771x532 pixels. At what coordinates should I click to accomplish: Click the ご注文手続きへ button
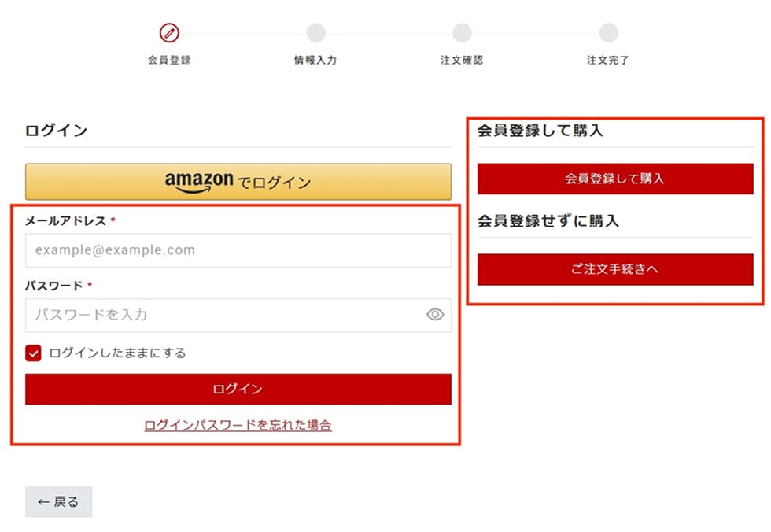pyautogui.click(x=615, y=269)
